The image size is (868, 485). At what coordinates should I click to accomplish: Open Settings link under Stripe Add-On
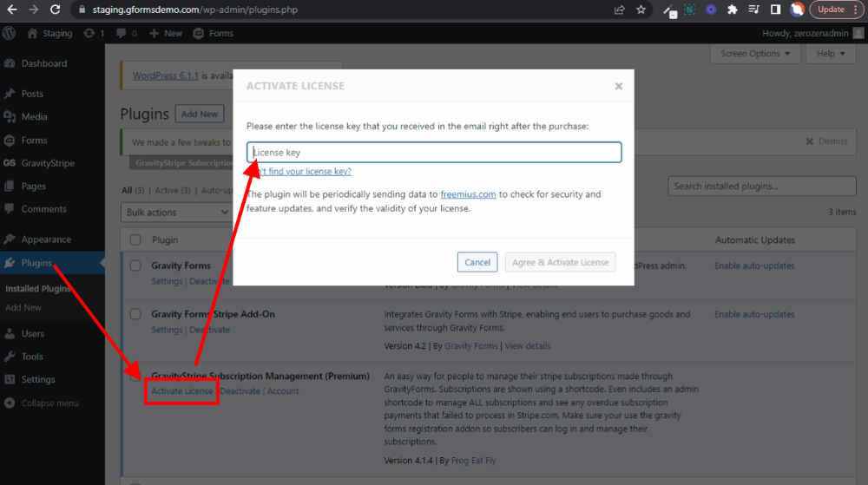tap(167, 330)
